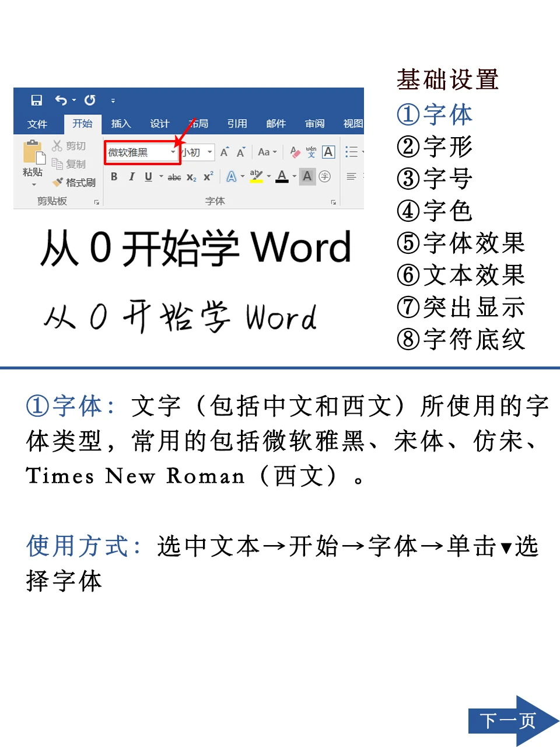Screen dimensions: 560x747
Task: Apply subscript with the x₂ icon
Action: pyautogui.click(x=192, y=177)
